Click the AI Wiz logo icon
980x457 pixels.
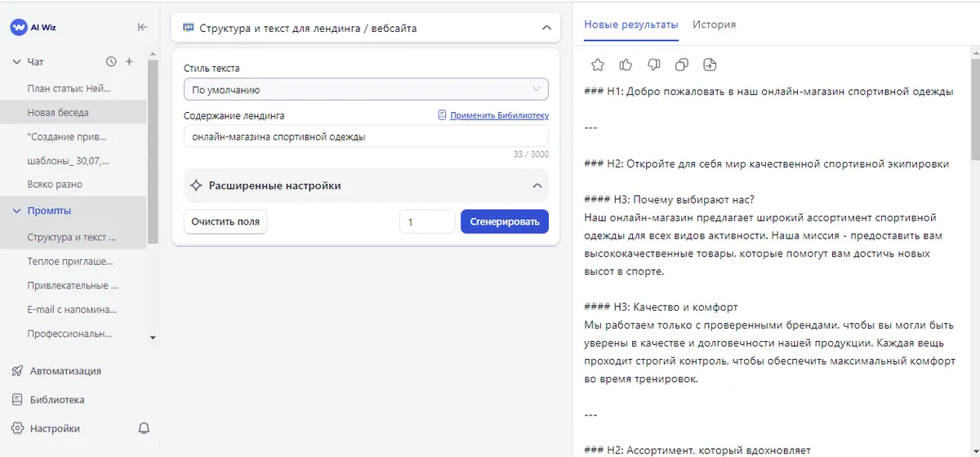(x=19, y=27)
